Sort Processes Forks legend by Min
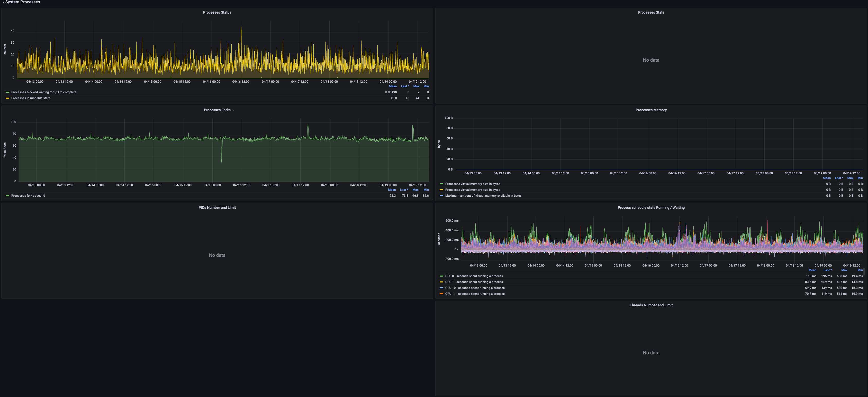 click(x=426, y=190)
